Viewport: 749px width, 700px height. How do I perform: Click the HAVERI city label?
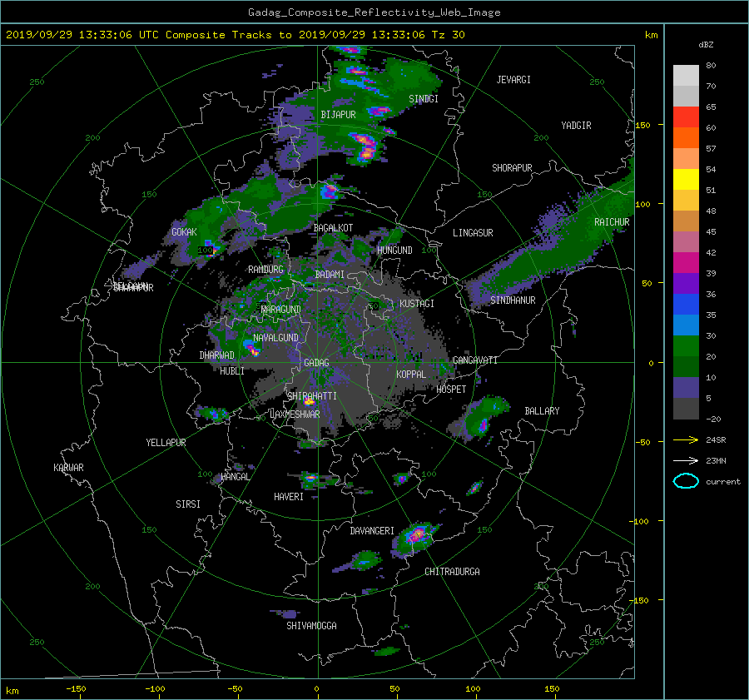pyautogui.click(x=289, y=498)
